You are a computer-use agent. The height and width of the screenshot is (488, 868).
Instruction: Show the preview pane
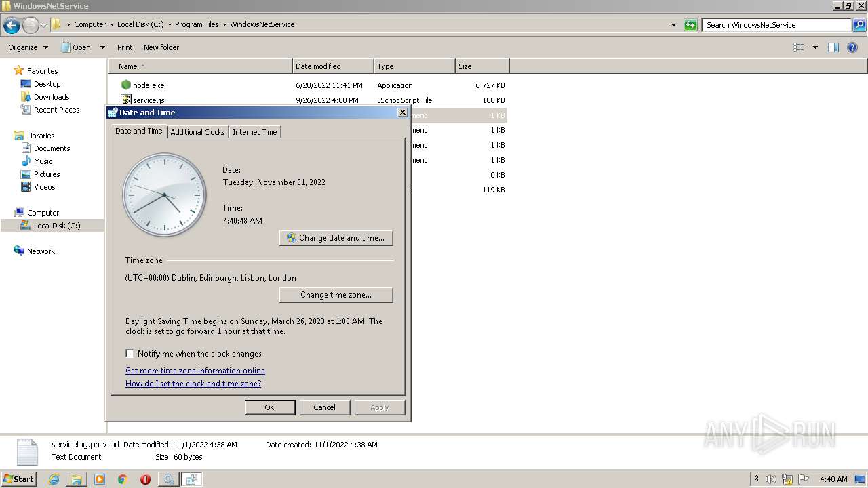click(833, 47)
